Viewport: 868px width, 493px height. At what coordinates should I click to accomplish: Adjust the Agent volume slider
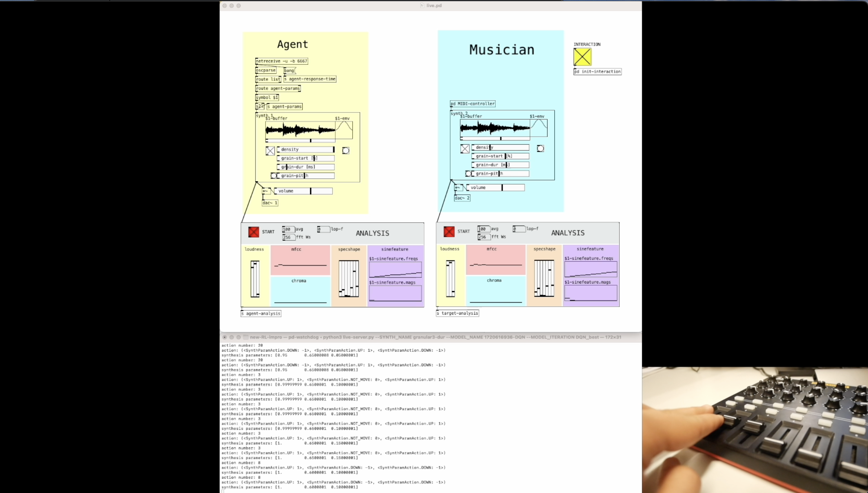pyautogui.click(x=303, y=191)
